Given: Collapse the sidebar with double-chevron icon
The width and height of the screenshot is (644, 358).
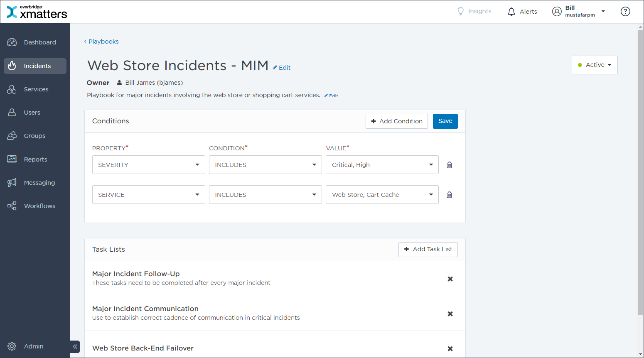Looking at the screenshot, I should point(75,346).
